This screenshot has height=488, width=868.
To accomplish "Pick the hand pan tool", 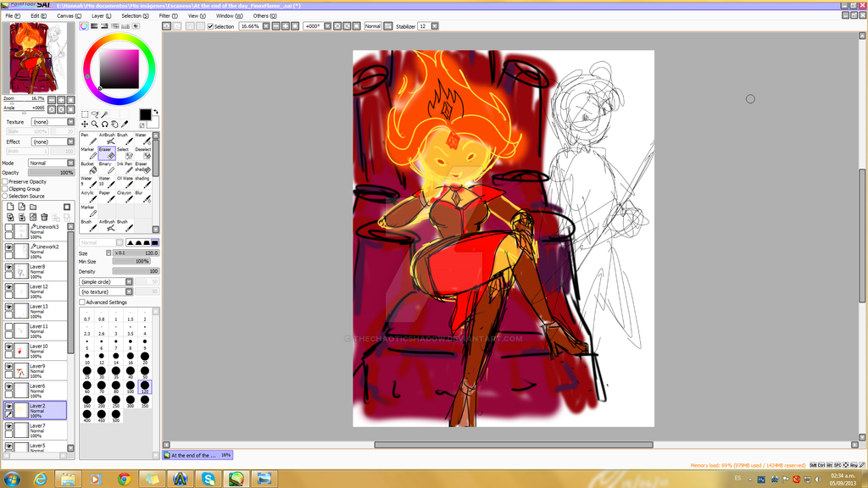I will 114,125.
